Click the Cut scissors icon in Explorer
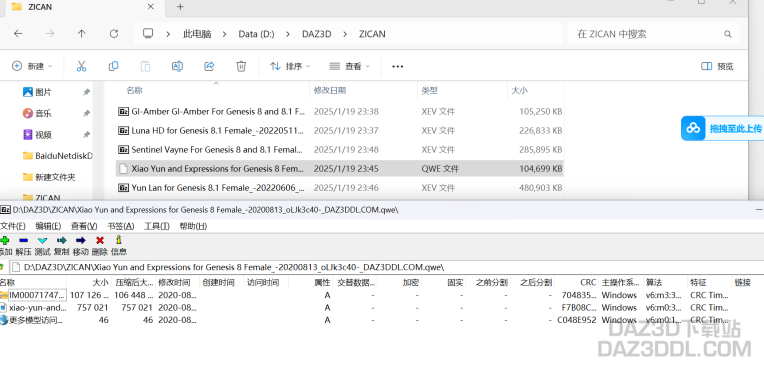The width and height of the screenshot is (764, 370). (81, 66)
